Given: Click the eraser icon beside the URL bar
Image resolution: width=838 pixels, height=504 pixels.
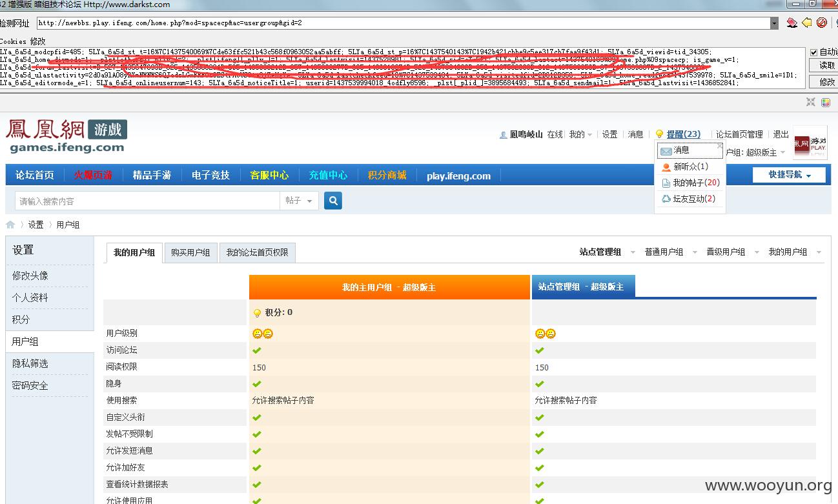Looking at the screenshot, I should coord(792,23).
